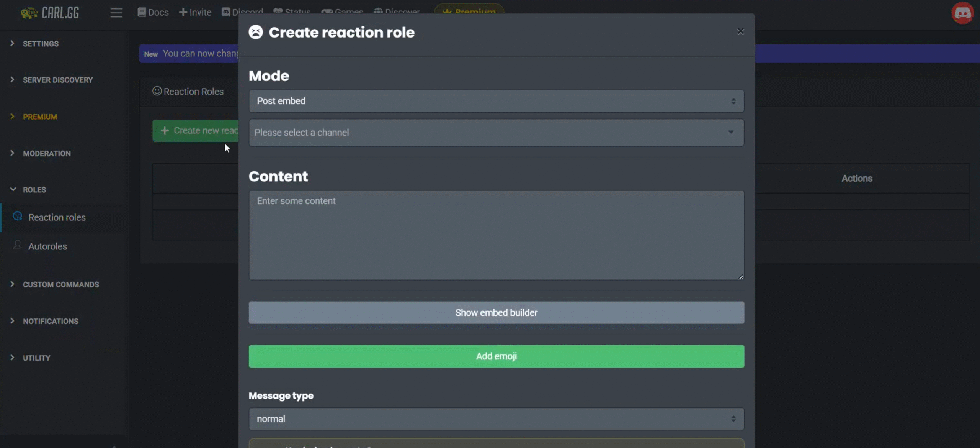Select Autoroles in sidebar
Viewport: 980px width, 448px height.
pyautogui.click(x=47, y=246)
